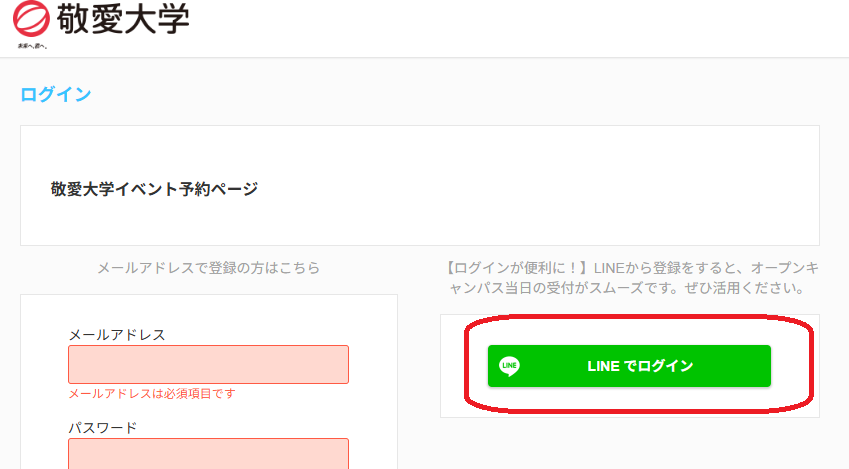Click the 敬愛大学 logo text in header
Image resolution: width=849 pixels, height=469 pixels.
click(x=123, y=18)
